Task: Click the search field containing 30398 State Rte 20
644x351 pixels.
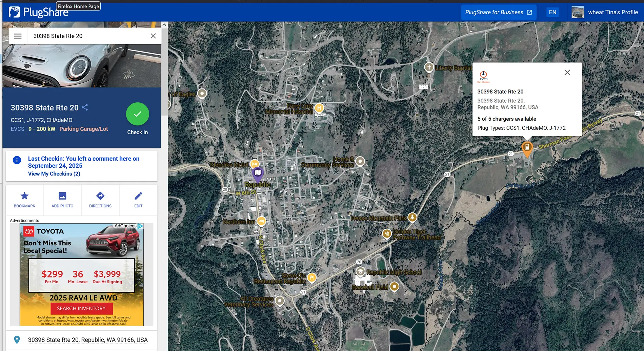Action: pos(88,36)
